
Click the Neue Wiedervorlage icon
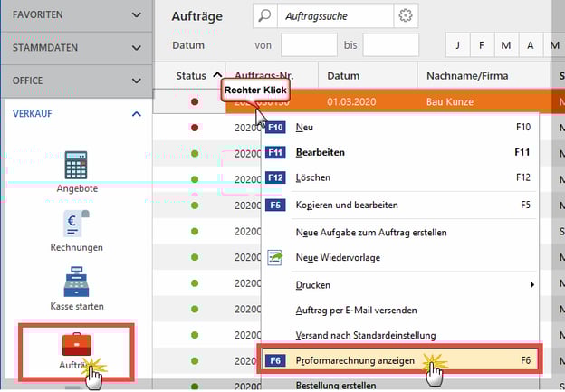pos(276,258)
